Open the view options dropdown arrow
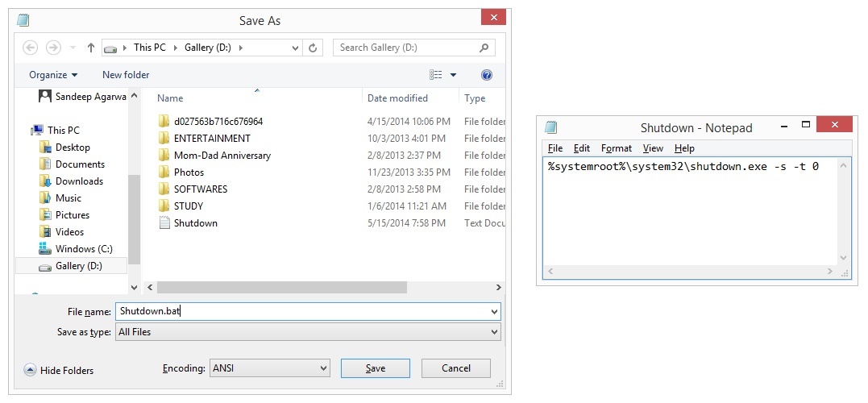This screenshot has width=868, height=403. point(454,75)
